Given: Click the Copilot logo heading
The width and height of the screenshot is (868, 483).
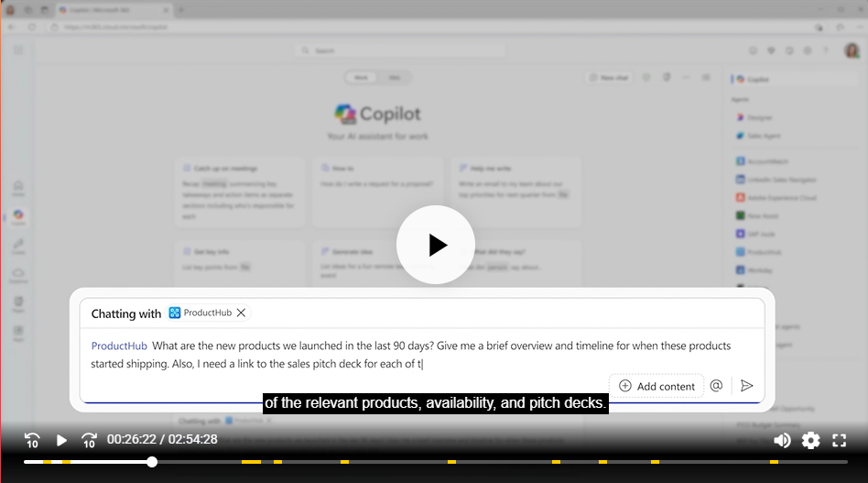Looking at the screenshot, I should pyautogui.click(x=377, y=114).
